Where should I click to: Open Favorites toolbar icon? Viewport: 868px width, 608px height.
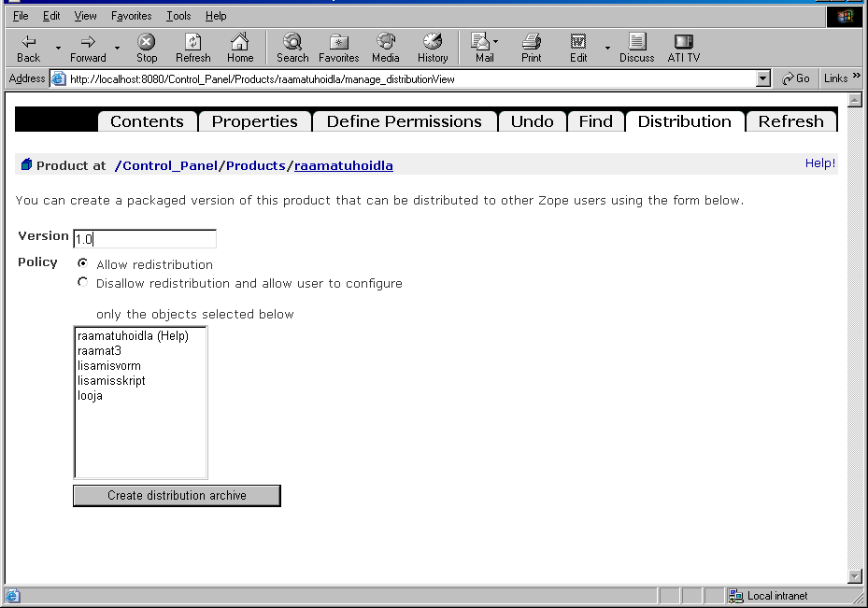339,49
